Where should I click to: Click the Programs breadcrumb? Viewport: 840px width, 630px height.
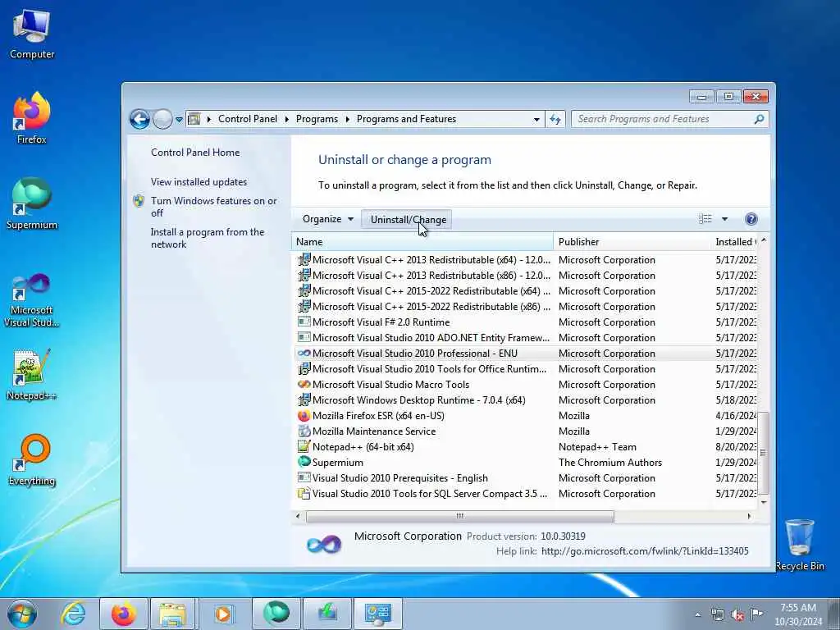tap(317, 119)
